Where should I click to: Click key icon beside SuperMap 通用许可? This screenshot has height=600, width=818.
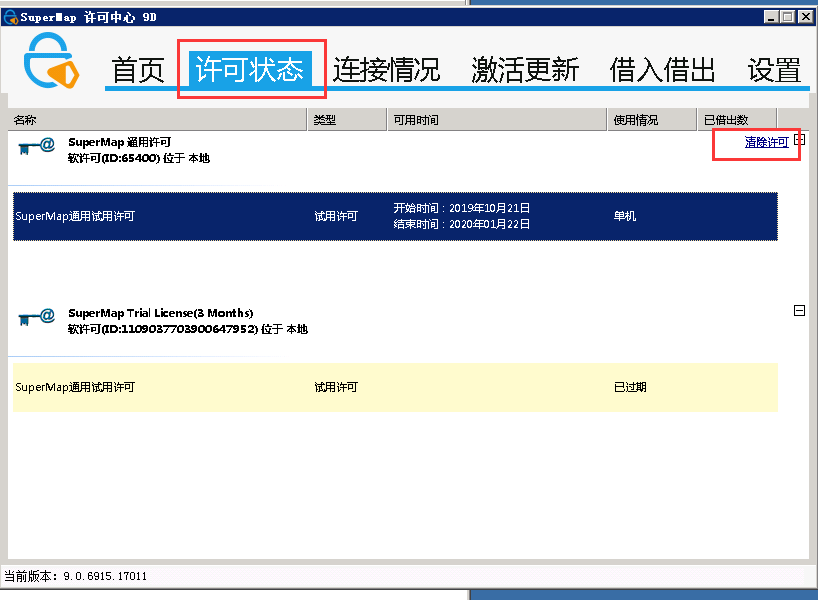(37, 146)
